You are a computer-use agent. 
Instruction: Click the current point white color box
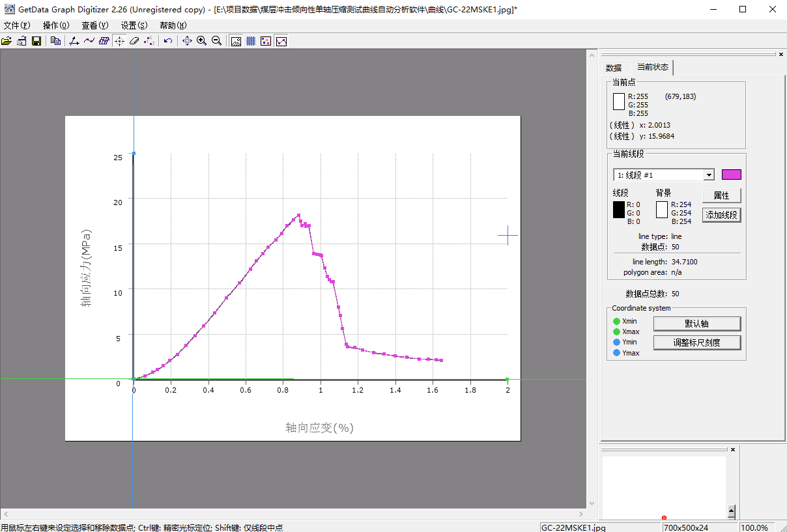tap(618, 102)
